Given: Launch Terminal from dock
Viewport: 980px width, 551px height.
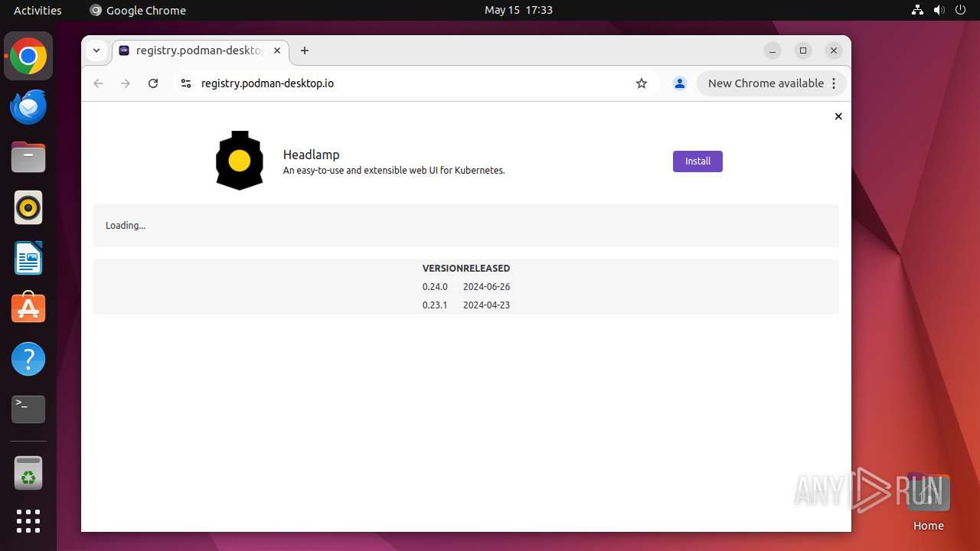Looking at the screenshot, I should pyautogui.click(x=28, y=409).
